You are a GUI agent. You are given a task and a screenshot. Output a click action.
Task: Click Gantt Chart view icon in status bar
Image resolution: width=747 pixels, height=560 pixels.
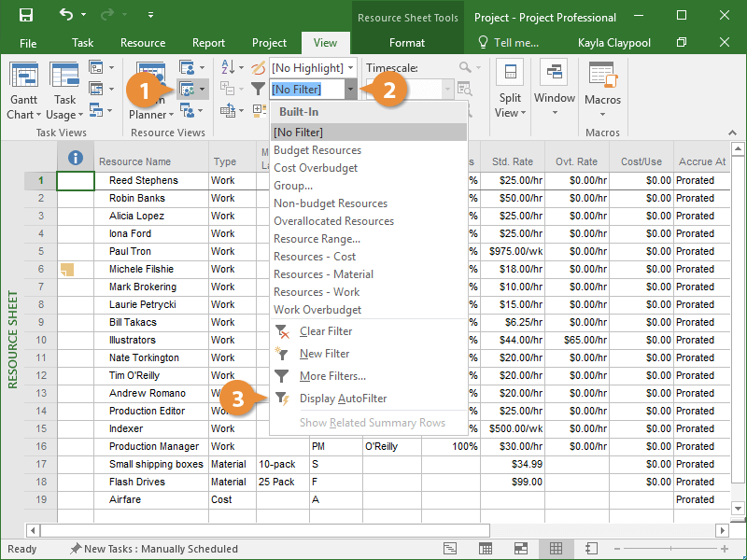[x=451, y=549]
